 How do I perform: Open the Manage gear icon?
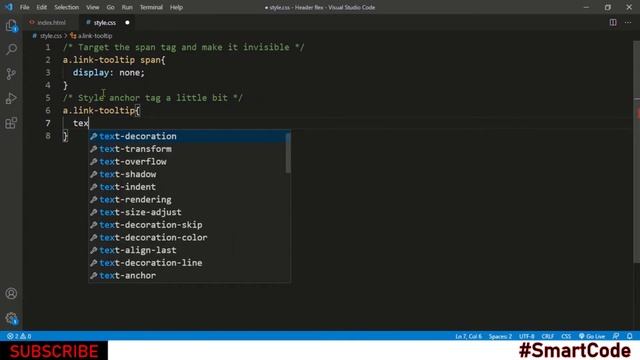point(11,318)
